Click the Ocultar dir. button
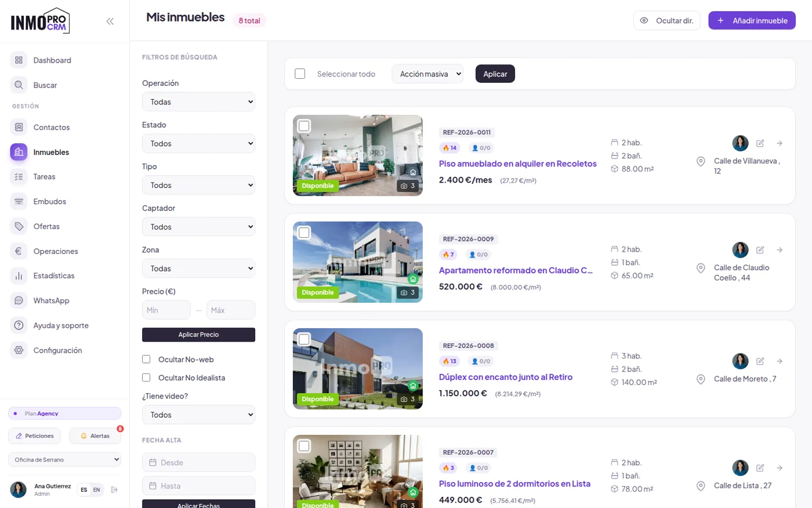 pyautogui.click(x=667, y=20)
